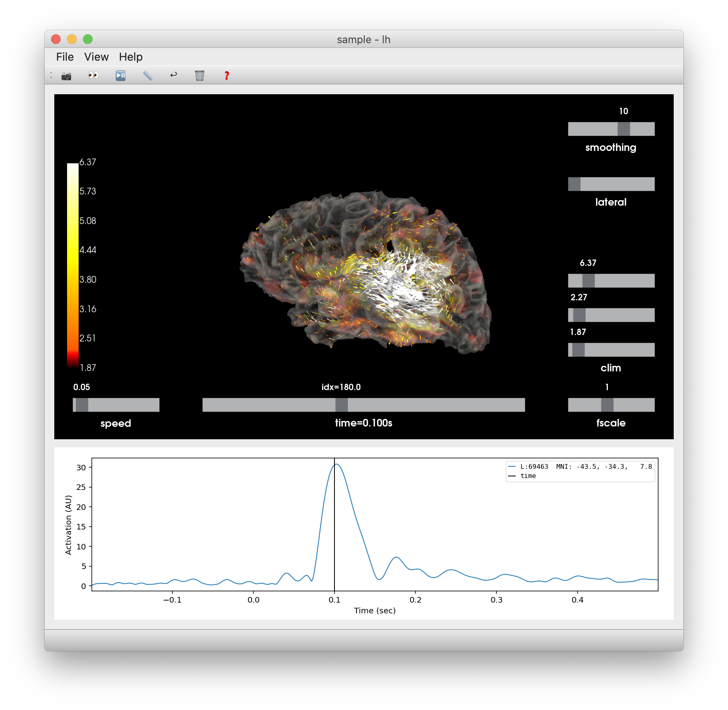Click the fscale slider handle
The image size is (728, 710).
coord(607,405)
